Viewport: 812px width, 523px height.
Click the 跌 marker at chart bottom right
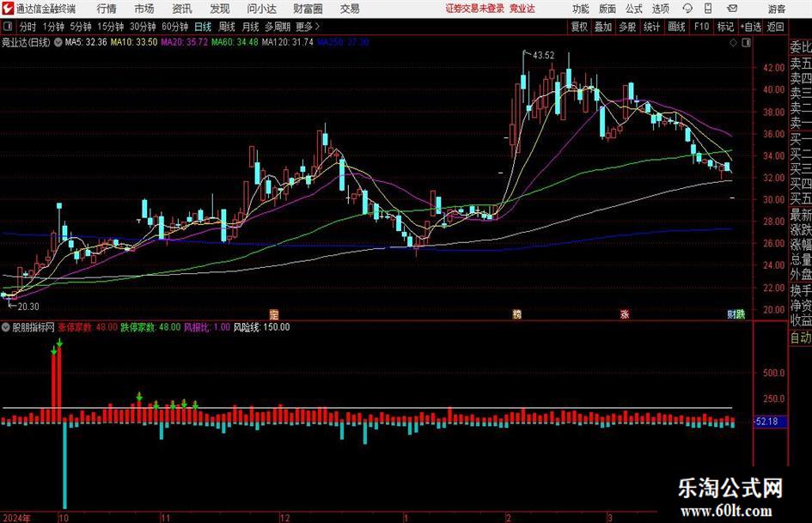pyautogui.click(x=741, y=313)
